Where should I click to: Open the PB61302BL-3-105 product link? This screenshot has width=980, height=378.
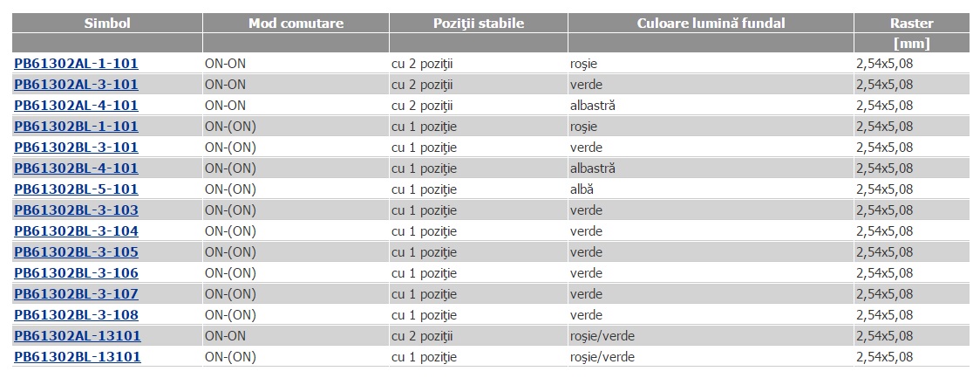[x=76, y=252]
